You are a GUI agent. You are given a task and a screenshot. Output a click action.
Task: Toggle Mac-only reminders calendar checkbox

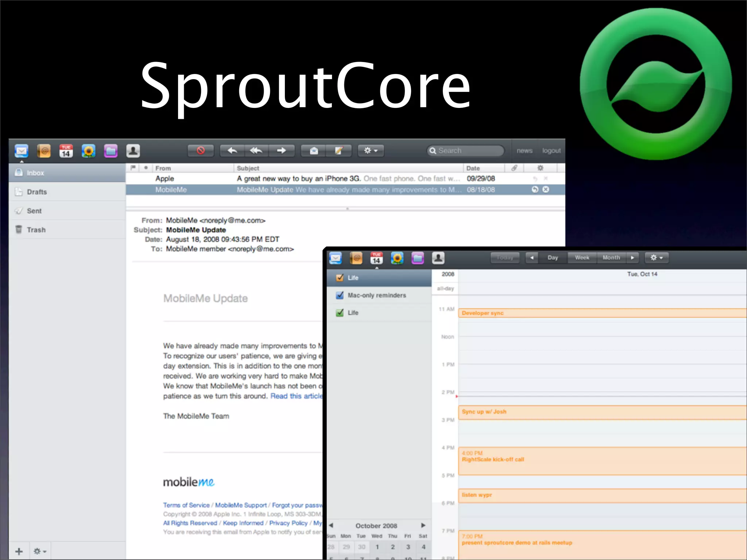pyautogui.click(x=340, y=295)
